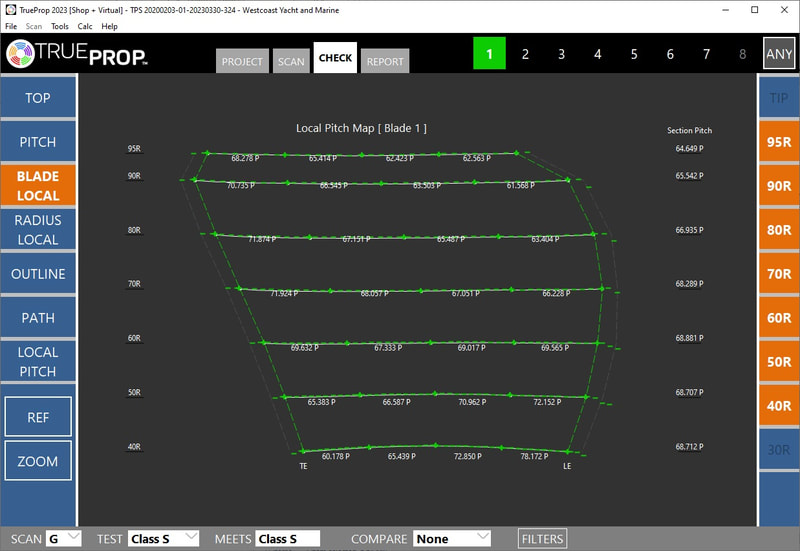Image resolution: width=800 pixels, height=551 pixels.
Task: Click the ZOOM button
Action: (38, 461)
